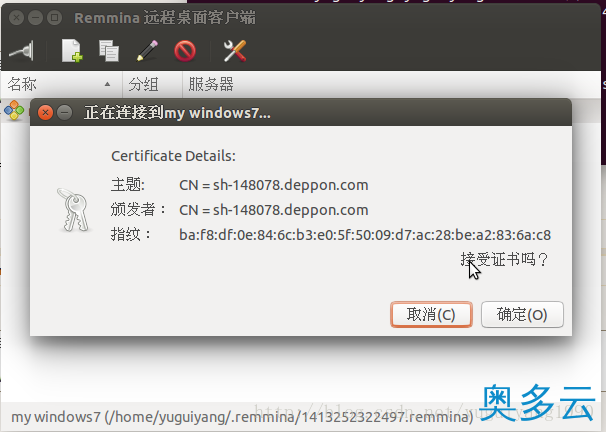Click the 主题 value CN = sh-148078.deppon.com

[274, 185]
